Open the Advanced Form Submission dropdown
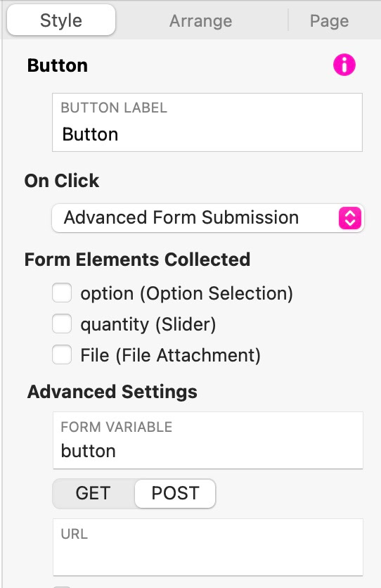This screenshot has height=588, width=381. [208, 218]
